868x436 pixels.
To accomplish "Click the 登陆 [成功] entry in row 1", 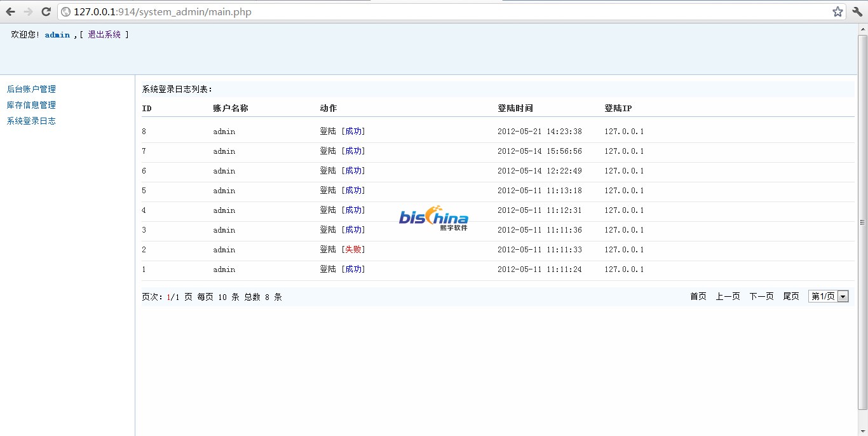I will pos(342,269).
